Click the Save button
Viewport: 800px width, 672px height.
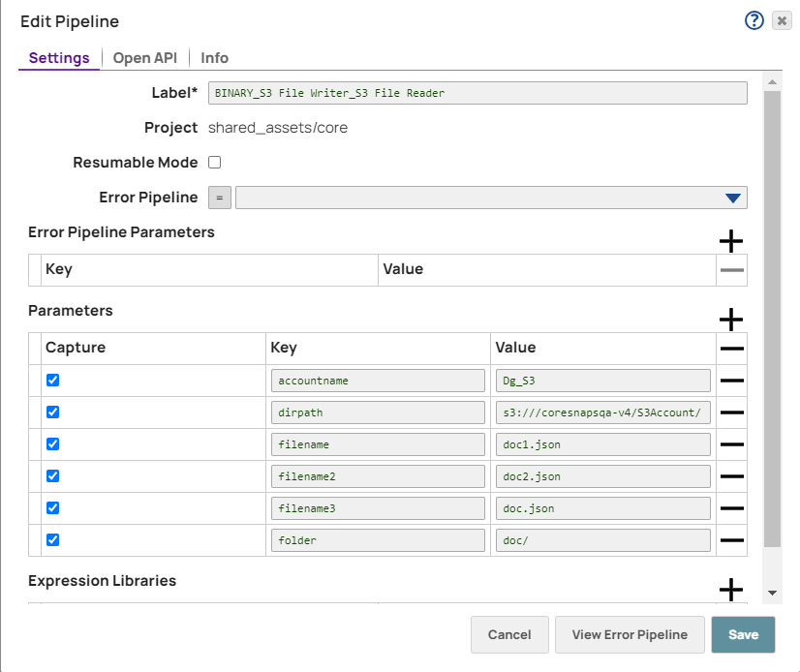pyautogui.click(x=743, y=634)
